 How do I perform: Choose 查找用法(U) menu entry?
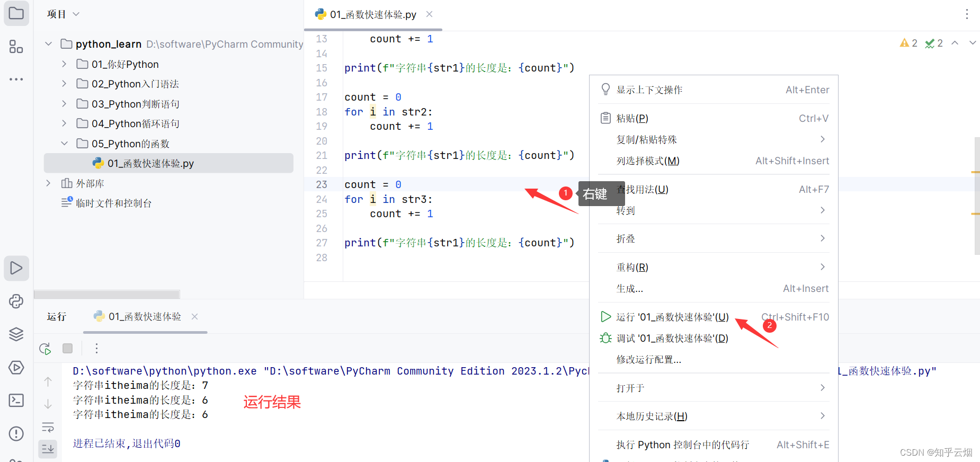point(714,189)
